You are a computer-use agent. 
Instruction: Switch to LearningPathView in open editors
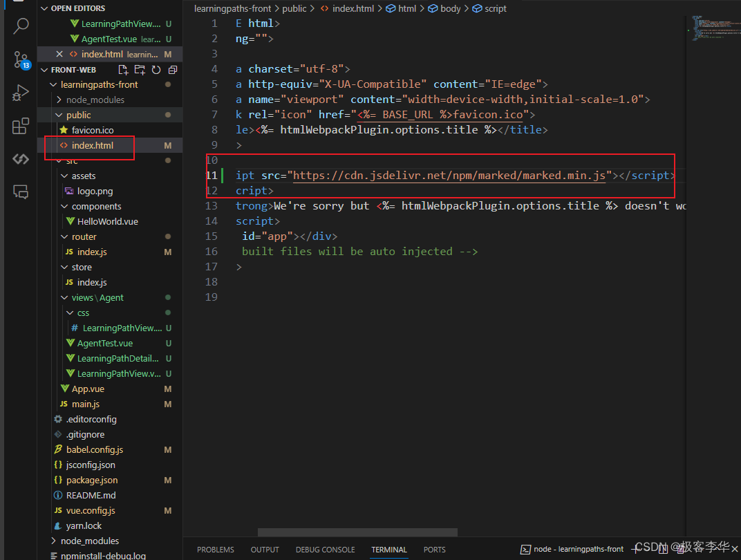pos(121,24)
